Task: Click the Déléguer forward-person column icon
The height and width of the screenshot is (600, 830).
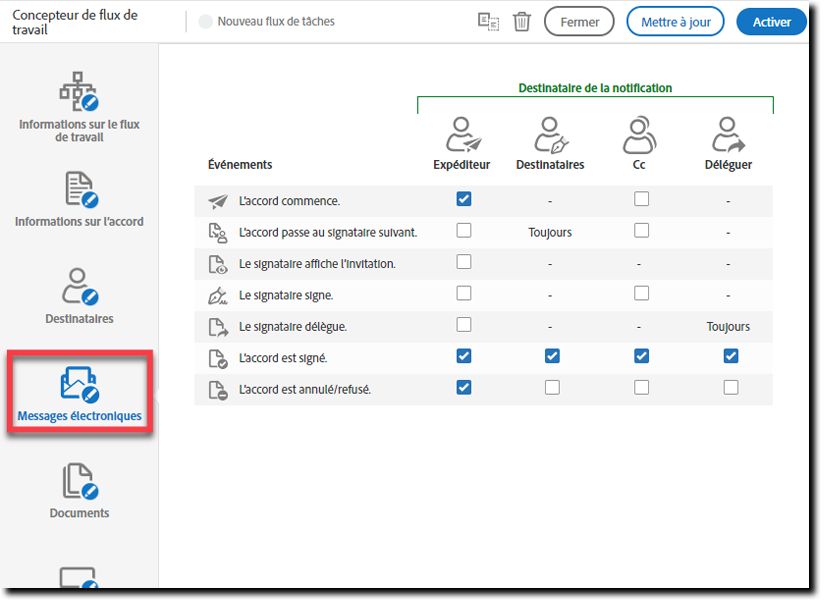Action: 728,135
